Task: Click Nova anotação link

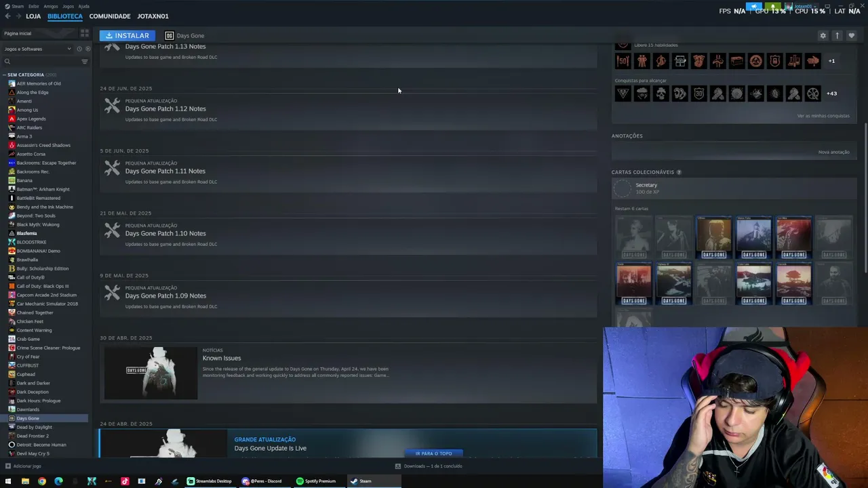Action: (834, 152)
